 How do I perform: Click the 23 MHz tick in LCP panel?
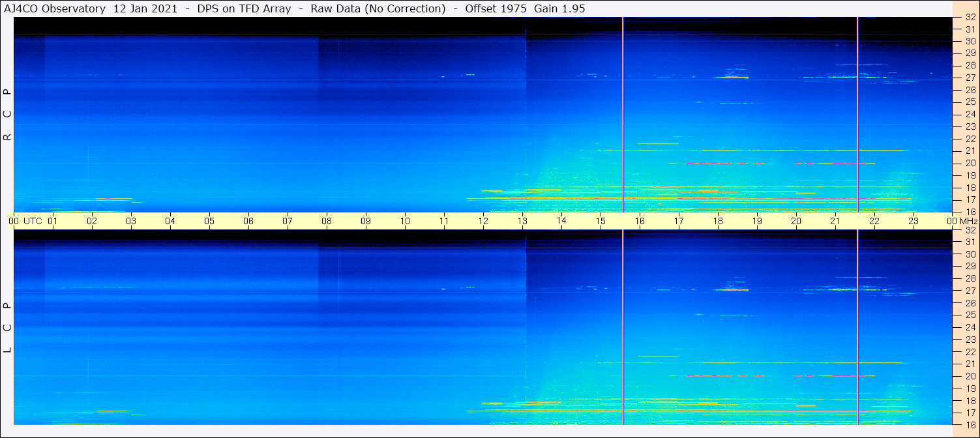(970, 340)
